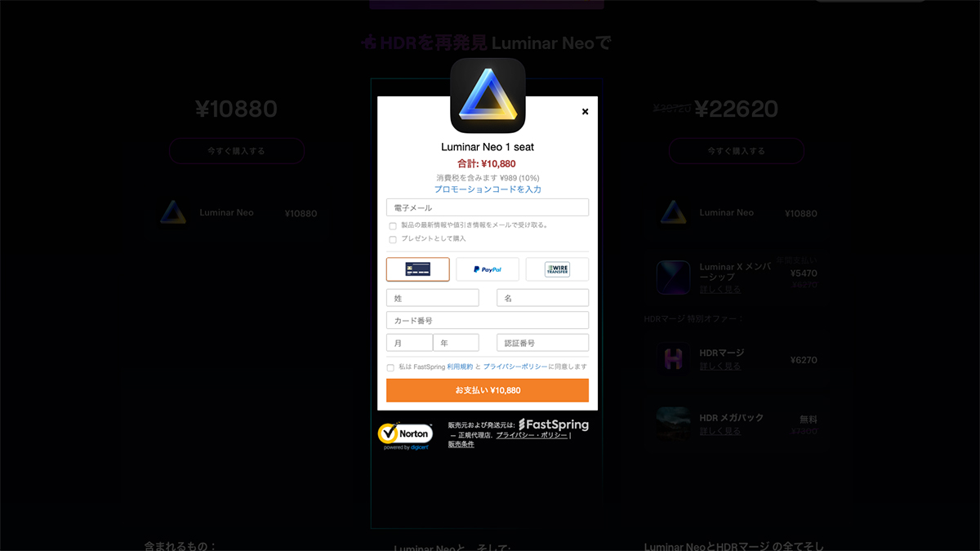Click the HDR メガパック thumbnail image
Screen dimensions: 980x551
coord(674,424)
